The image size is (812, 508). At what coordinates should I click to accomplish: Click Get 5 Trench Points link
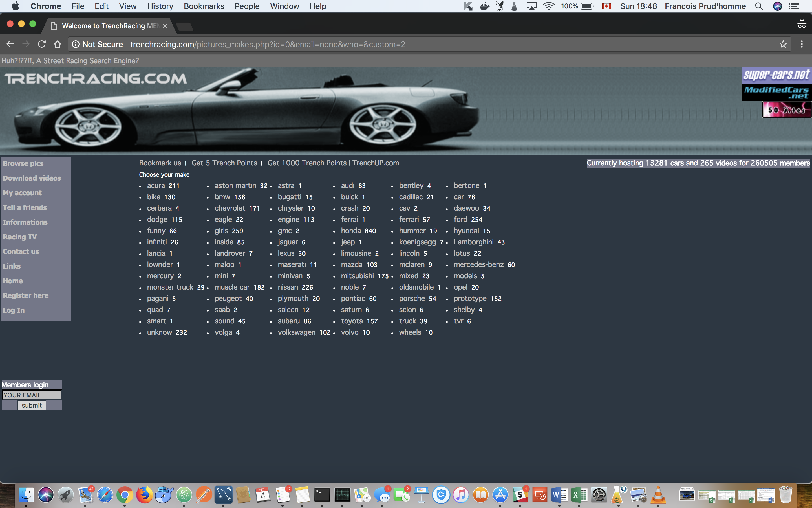coord(224,163)
